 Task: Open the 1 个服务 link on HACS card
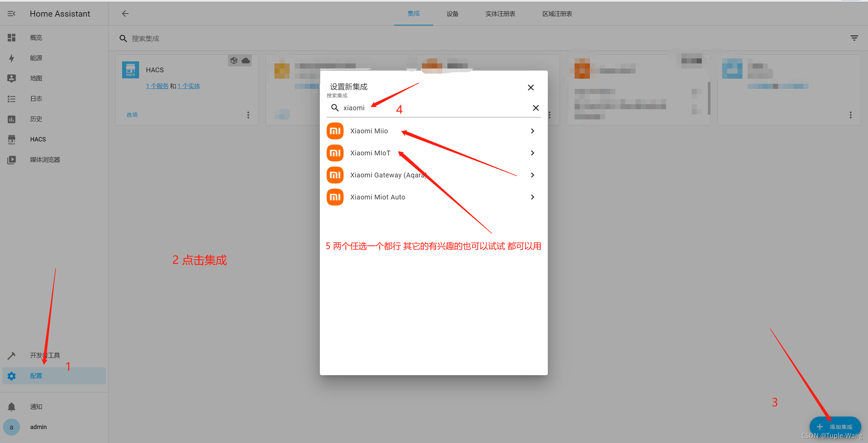(157, 86)
